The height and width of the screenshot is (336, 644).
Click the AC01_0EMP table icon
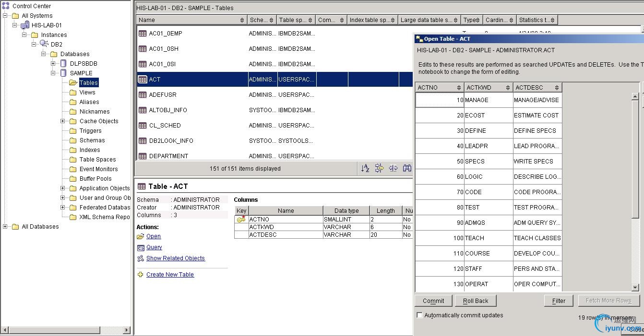(x=143, y=34)
